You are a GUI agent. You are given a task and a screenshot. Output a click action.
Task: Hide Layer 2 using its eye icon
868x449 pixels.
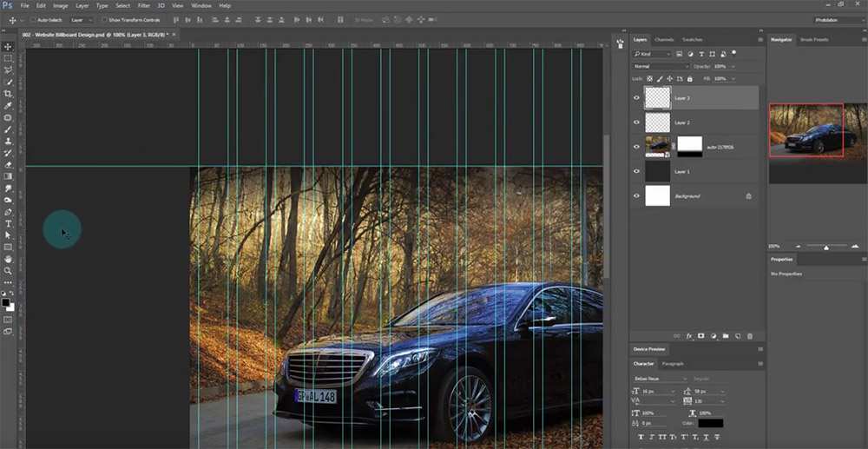pos(636,122)
